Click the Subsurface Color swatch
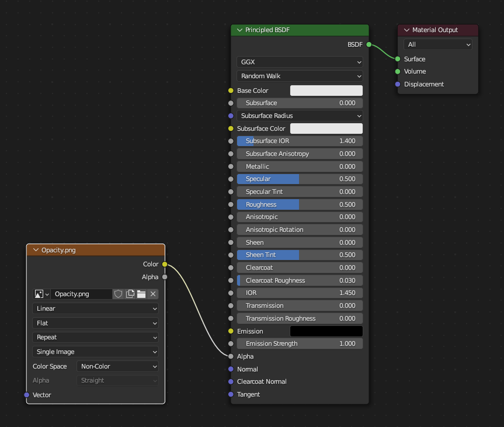 [x=326, y=129]
